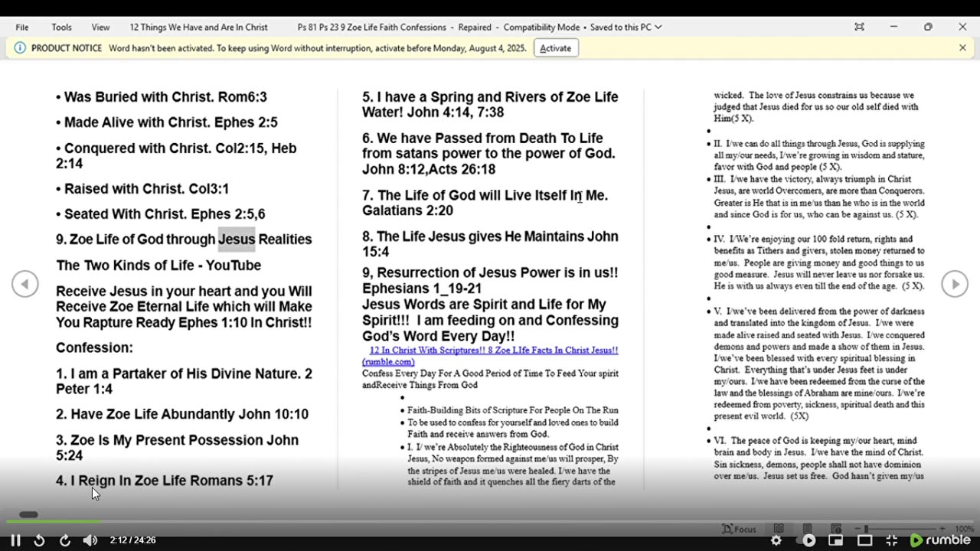The height and width of the screenshot is (551, 980).
Task: Switch to Read Mode view icon
Action: point(779,529)
